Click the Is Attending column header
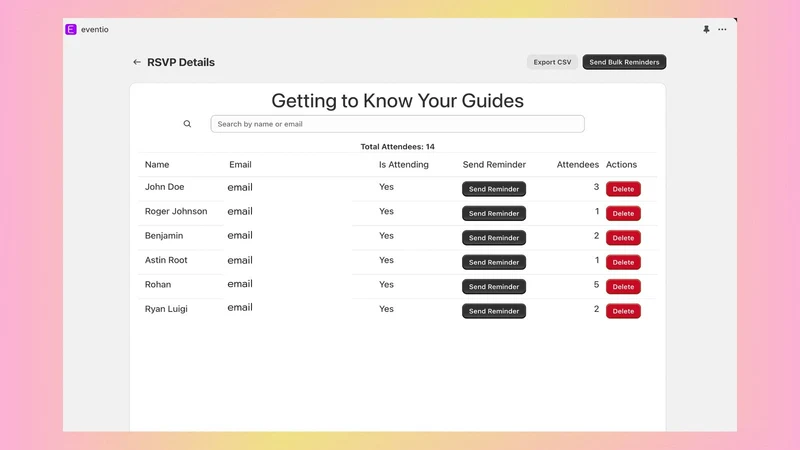Image resolution: width=800 pixels, height=450 pixels. click(404, 165)
